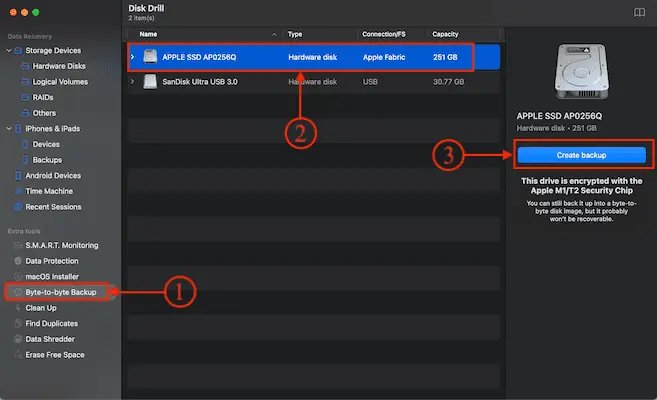Screen dimensions: 657x400
Task: Click the Hardware Disks sidebar icon
Action: coord(25,66)
